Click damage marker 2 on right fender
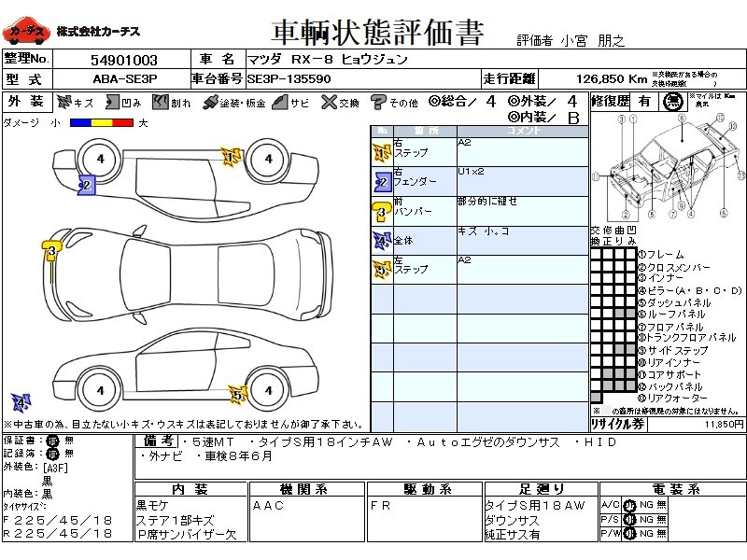747x560 pixels. coord(85,185)
